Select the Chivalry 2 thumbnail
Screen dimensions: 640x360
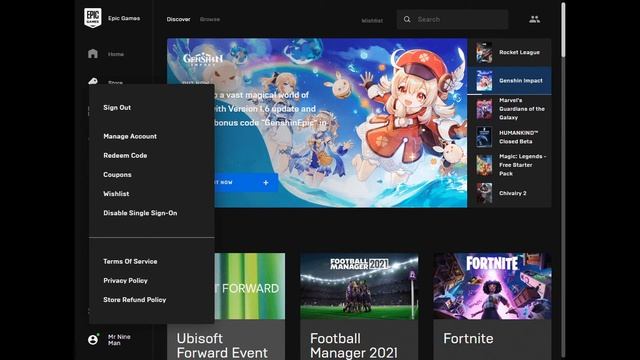484,193
